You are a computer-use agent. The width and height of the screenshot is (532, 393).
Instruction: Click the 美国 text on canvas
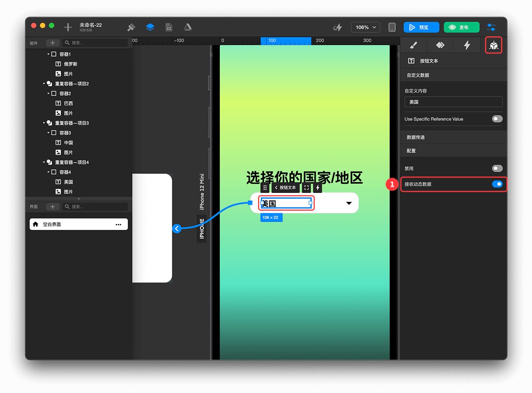coord(269,204)
